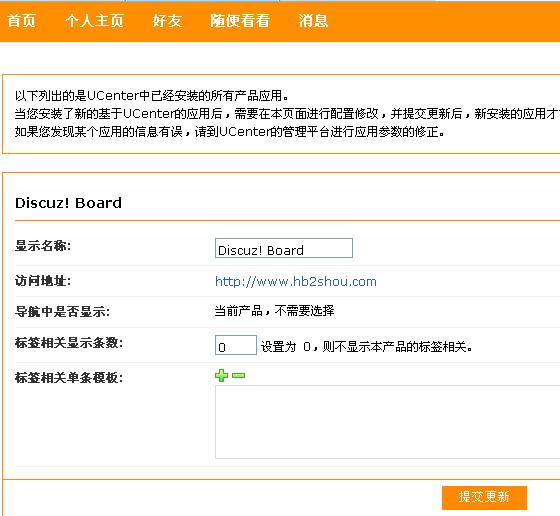Click the green minus icon to shrink template box

pos(239,375)
